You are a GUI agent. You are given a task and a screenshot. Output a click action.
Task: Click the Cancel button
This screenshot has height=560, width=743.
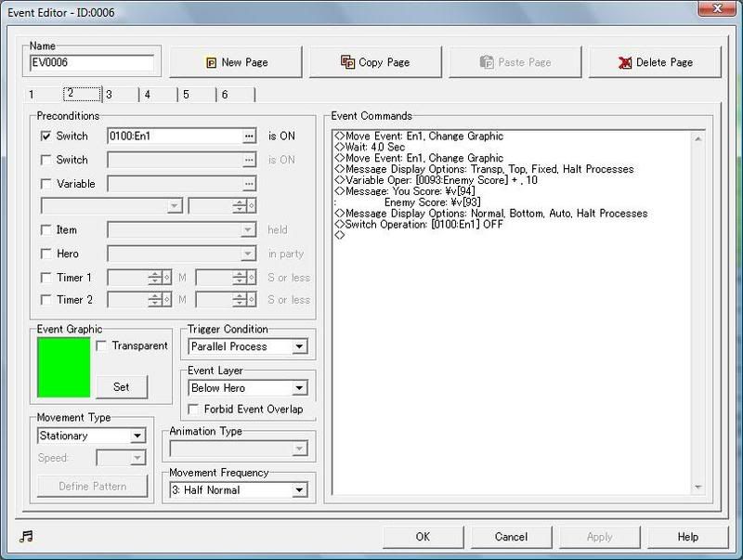[512, 537]
